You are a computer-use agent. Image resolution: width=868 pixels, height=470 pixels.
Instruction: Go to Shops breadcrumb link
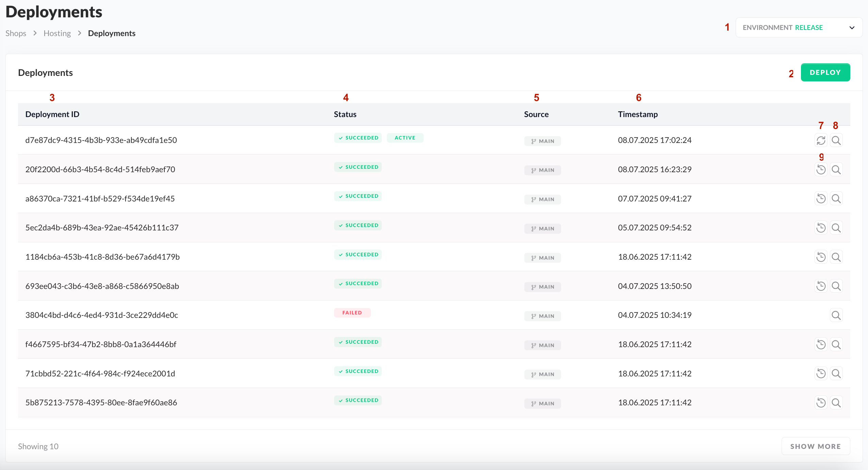point(16,33)
